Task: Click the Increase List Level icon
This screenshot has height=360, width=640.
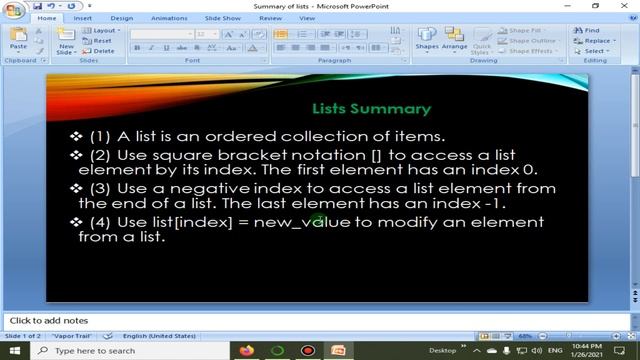Action: (x=340, y=34)
